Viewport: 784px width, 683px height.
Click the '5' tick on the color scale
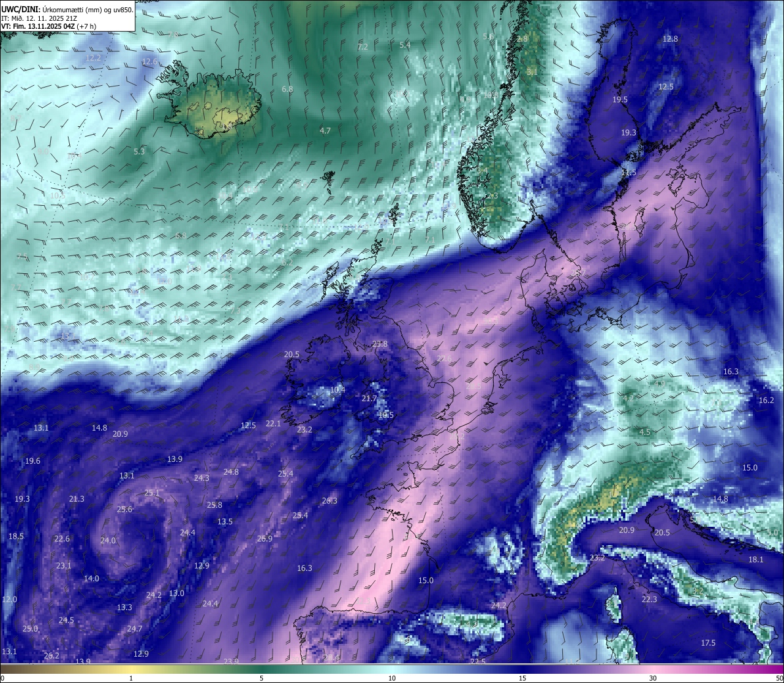pos(262,678)
